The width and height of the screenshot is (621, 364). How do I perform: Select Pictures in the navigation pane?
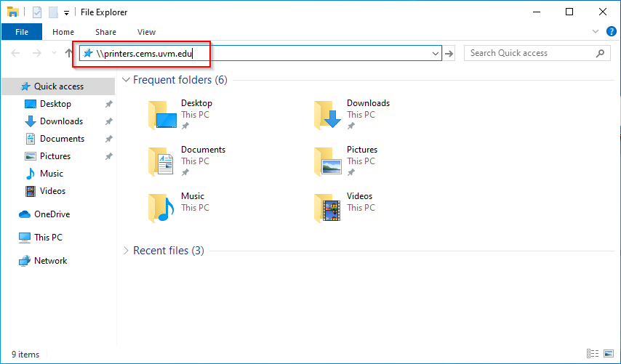point(55,156)
